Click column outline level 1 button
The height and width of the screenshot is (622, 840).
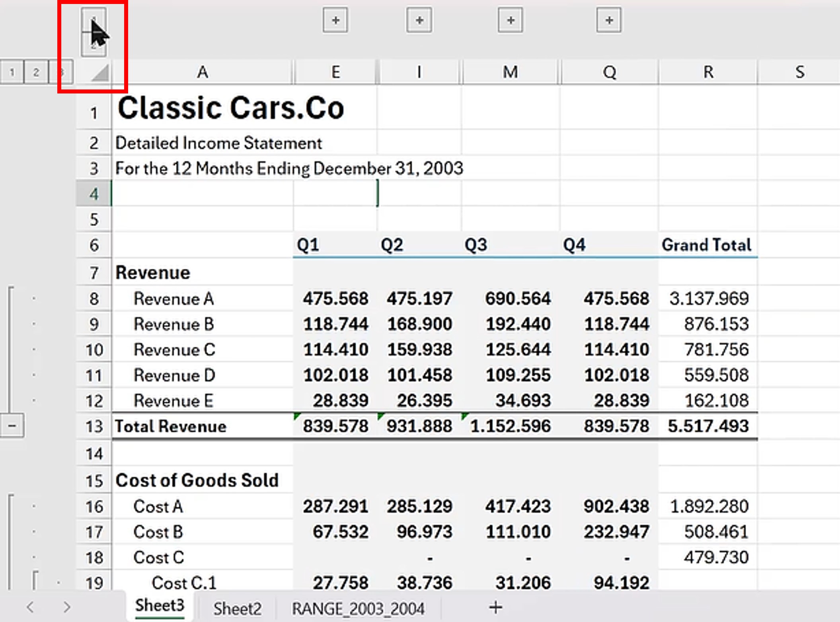coord(94,20)
